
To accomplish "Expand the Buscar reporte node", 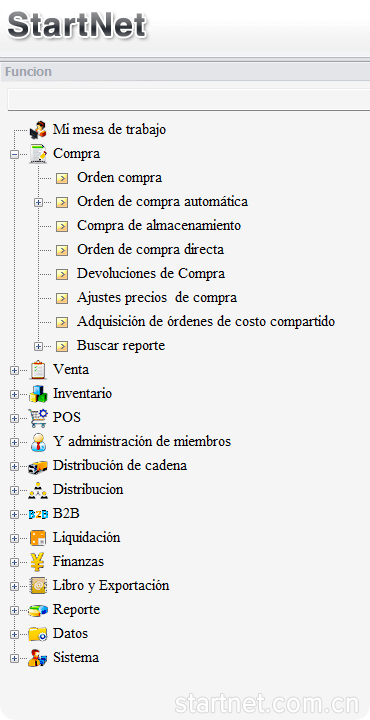I will tap(39, 346).
